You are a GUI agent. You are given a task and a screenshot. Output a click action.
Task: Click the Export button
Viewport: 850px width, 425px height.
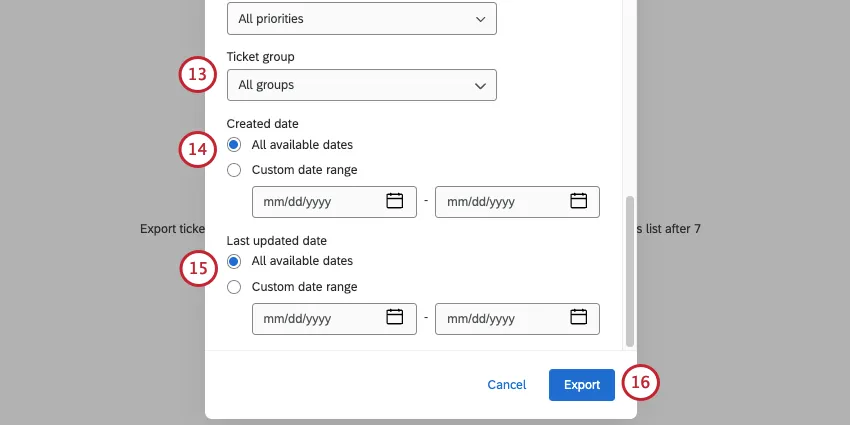pos(582,385)
